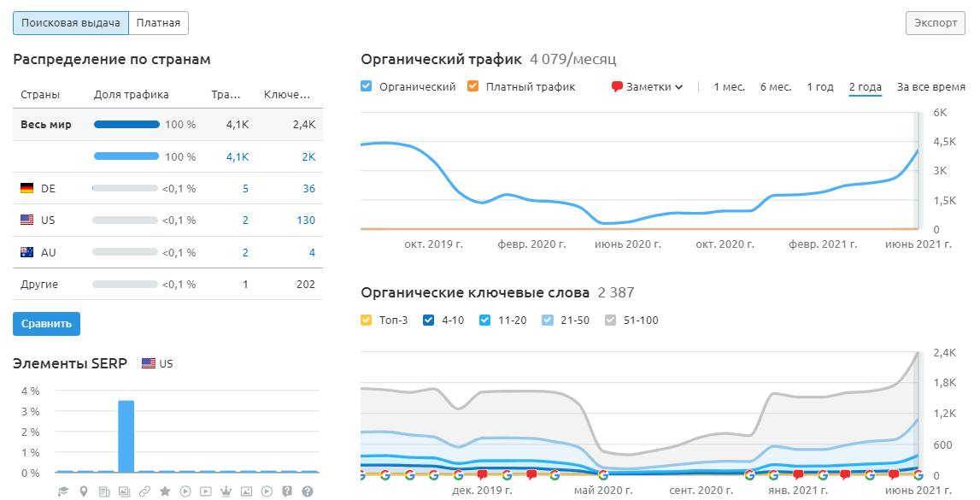Click the Google update marker at May 2020

tap(603, 474)
